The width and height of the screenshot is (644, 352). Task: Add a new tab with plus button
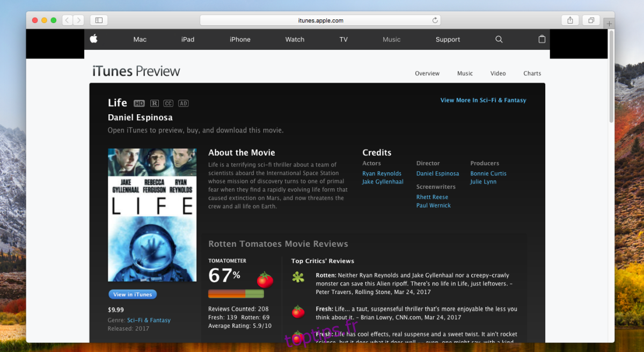609,24
